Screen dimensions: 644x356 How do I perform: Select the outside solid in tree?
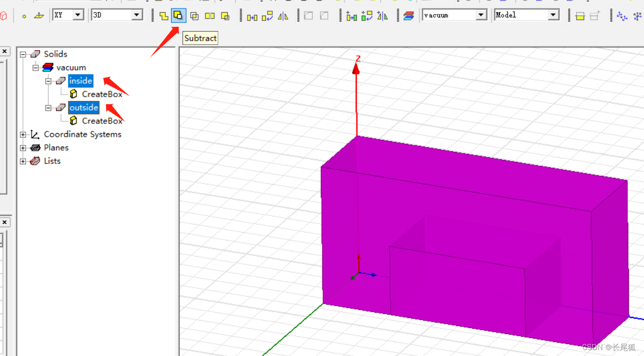click(84, 107)
